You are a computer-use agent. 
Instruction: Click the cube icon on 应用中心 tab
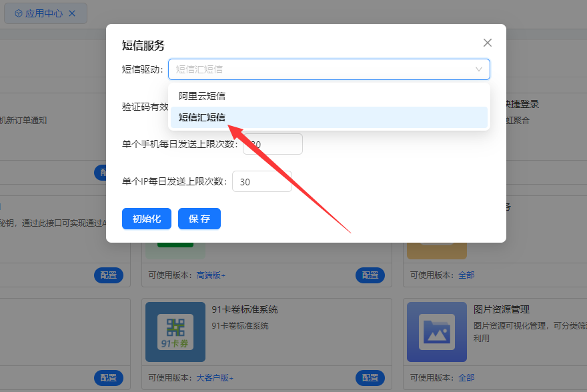[x=18, y=13]
